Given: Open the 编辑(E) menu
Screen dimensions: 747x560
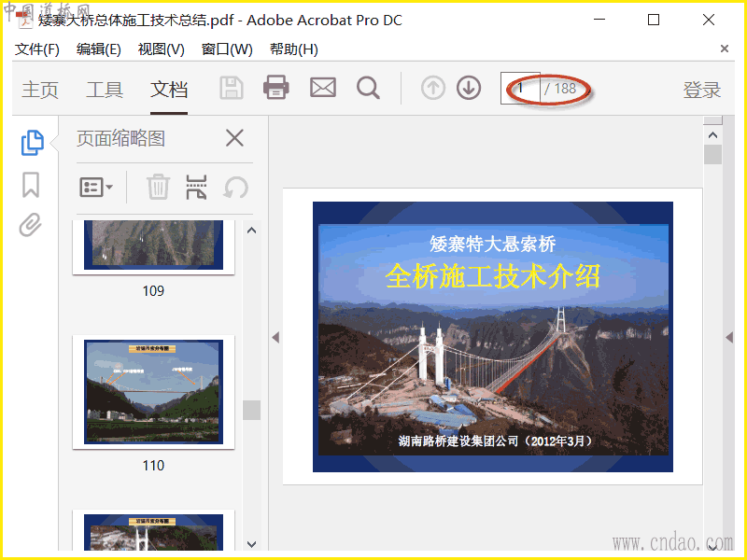Looking at the screenshot, I should tap(99, 49).
